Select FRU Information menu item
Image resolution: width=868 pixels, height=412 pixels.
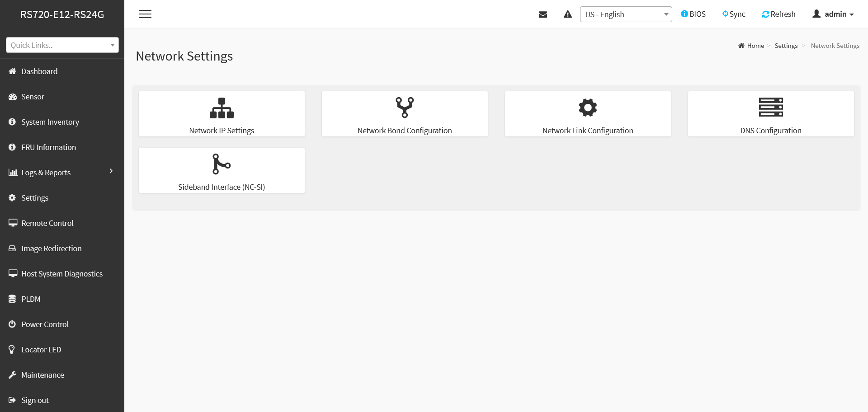[x=48, y=147]
